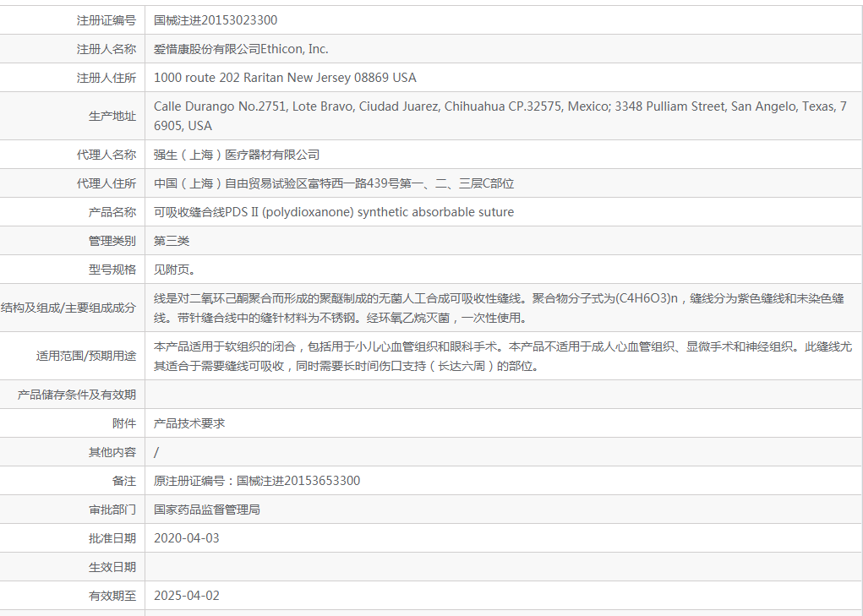
Task: Click remark 原注册证编号：国械注进20153653300
Action: 257,480
